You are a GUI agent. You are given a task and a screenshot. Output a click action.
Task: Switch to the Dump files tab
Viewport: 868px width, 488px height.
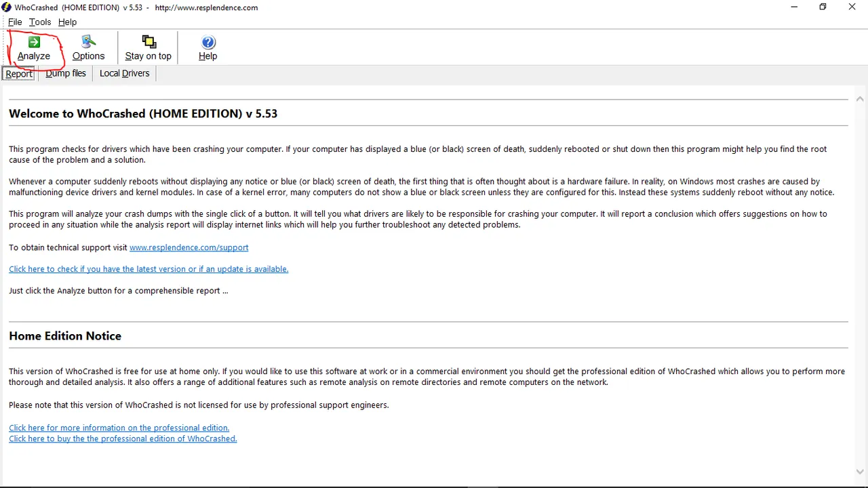click(x=66, y=73)
